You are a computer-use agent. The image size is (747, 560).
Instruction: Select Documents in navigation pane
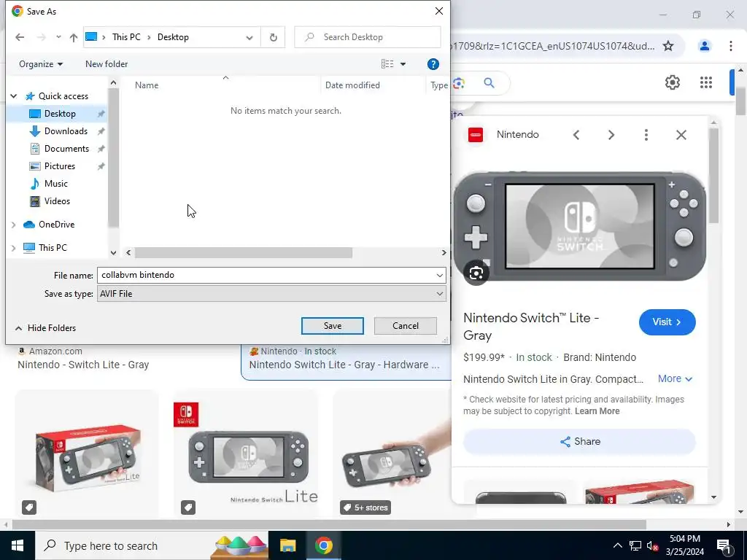pos(66,149)
